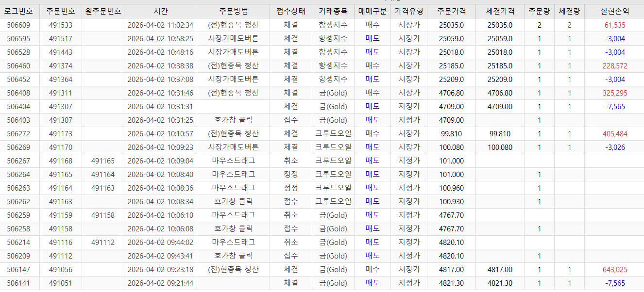Select log number 506262
Viewport: 644px width, 292px height.
(x=19, y=202)
